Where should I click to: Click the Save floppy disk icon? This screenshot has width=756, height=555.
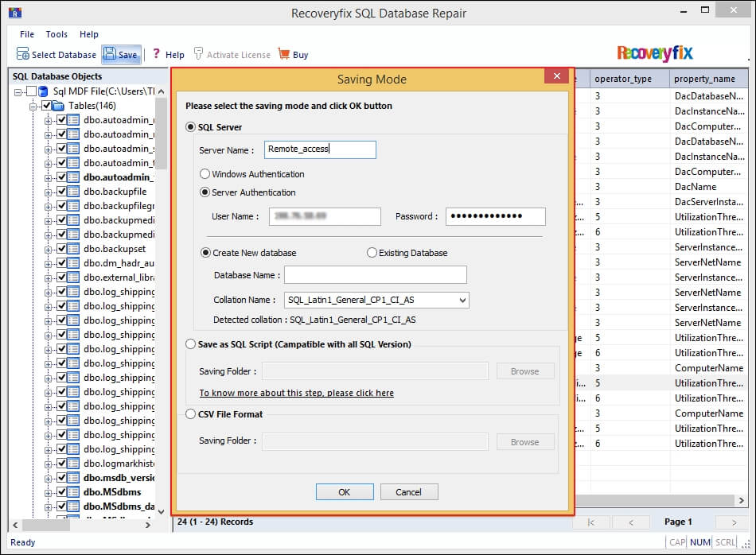click(110, 53)
